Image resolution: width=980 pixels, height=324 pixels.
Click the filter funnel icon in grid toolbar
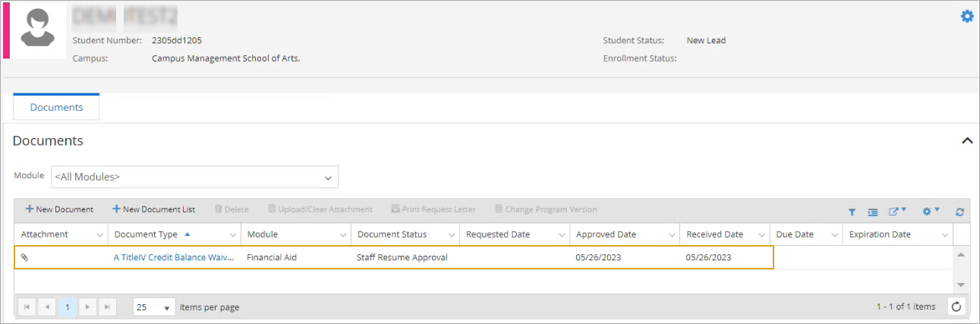pos(852,212)
